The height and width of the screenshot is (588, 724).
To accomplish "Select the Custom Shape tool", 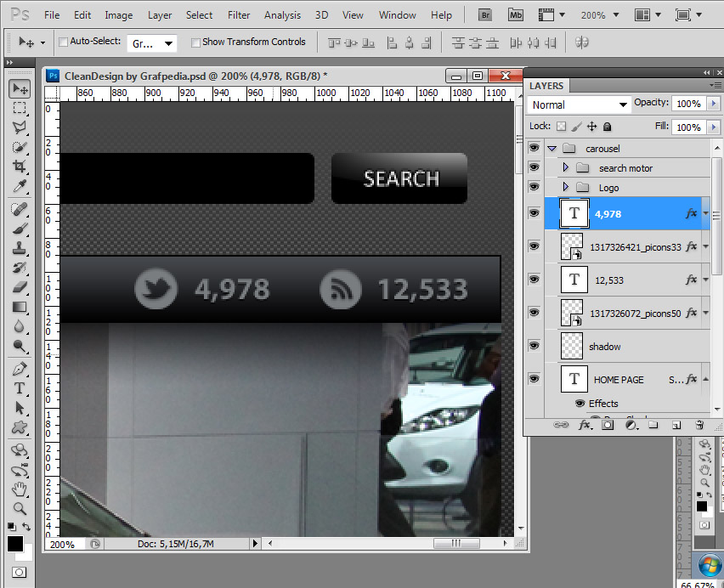I will 20,427.
